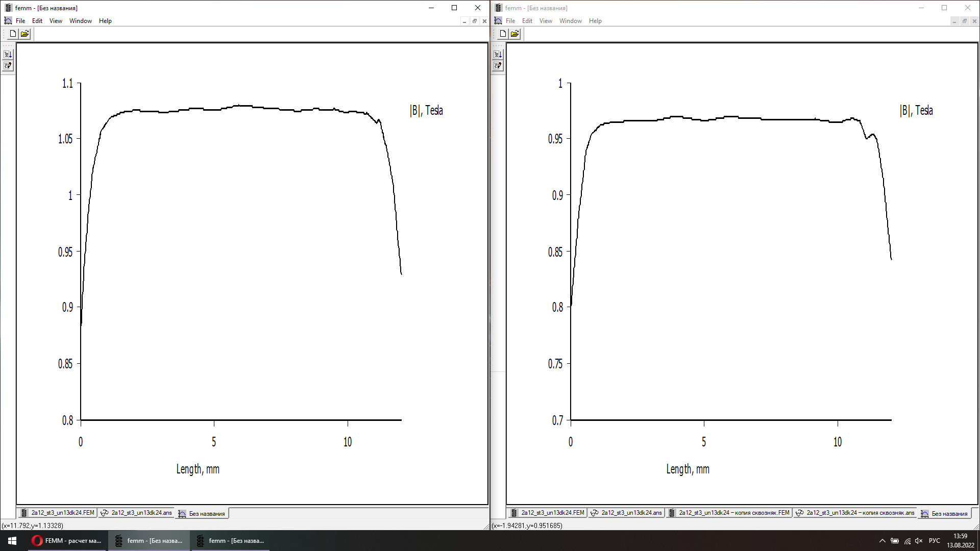This screenshot has height=551, width=980.
Task: Open Window menu in left femm window
Action: coord(80,21)
